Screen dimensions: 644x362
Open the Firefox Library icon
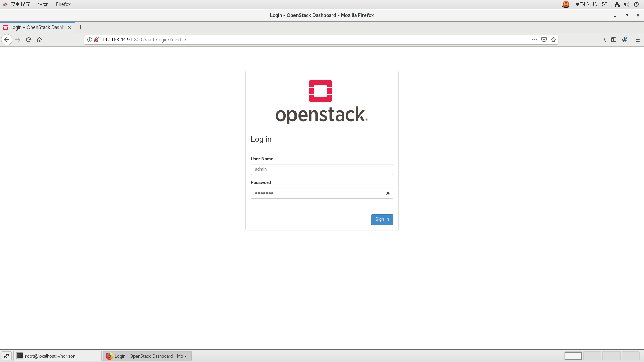tap(603, 39)
